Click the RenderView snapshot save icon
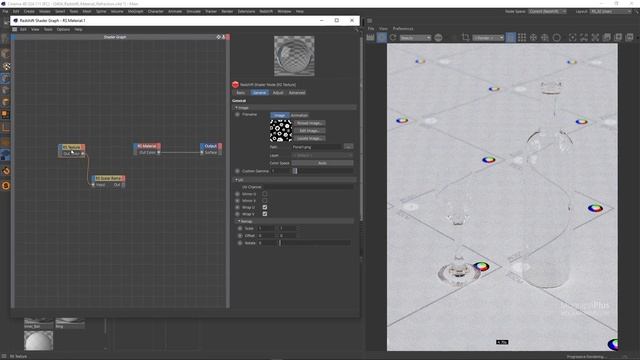Viewport: 640px width, 360px height. pyautogui.click(x=607, y=38)
